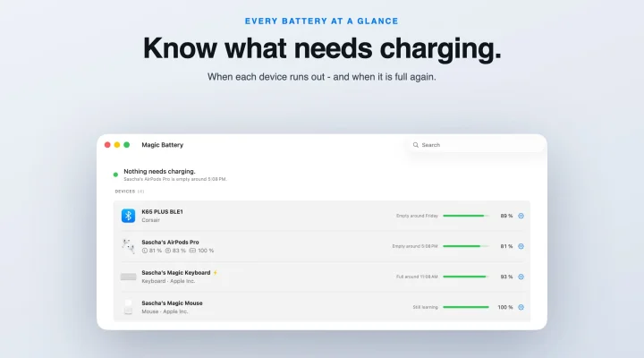Click the 'Full around 11:08 AM' estimate
The width and height of the screenshot is (644, 358).
pyautogui.click(x=417, y=277)
